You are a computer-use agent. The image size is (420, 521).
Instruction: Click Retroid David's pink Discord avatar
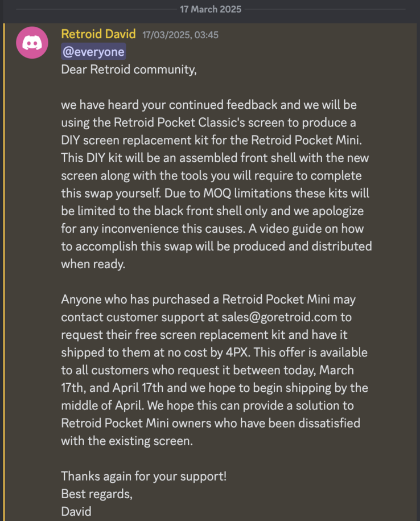[x=32, y=42]
